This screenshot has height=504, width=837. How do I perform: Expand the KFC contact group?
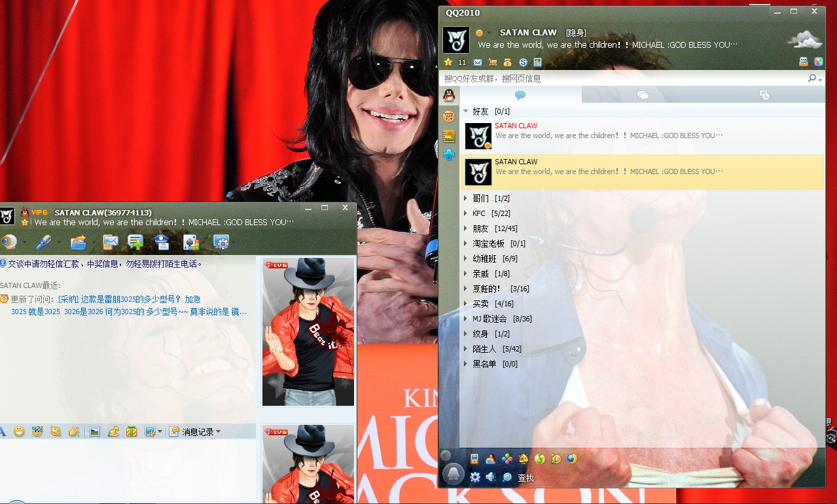pyautogui.click(x=479, y=213)
